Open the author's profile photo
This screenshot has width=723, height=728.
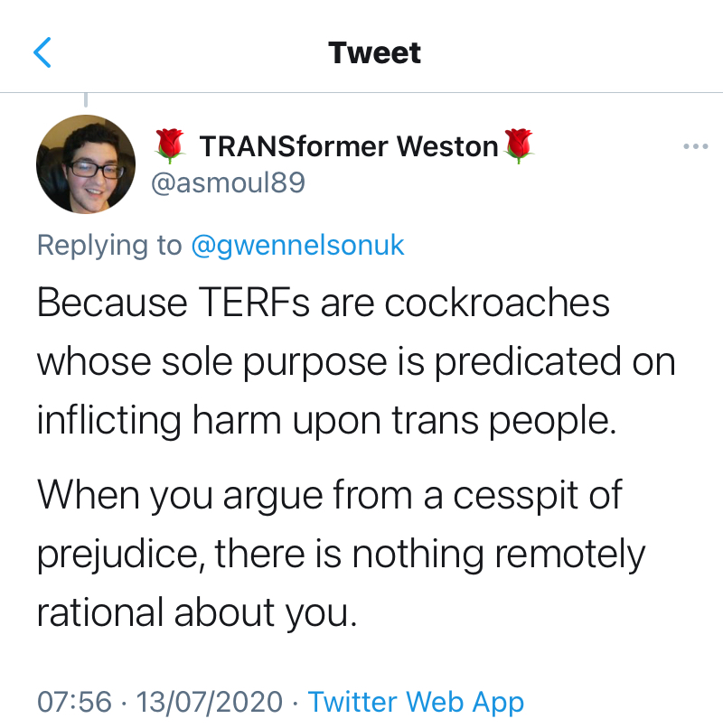point(86,164)
